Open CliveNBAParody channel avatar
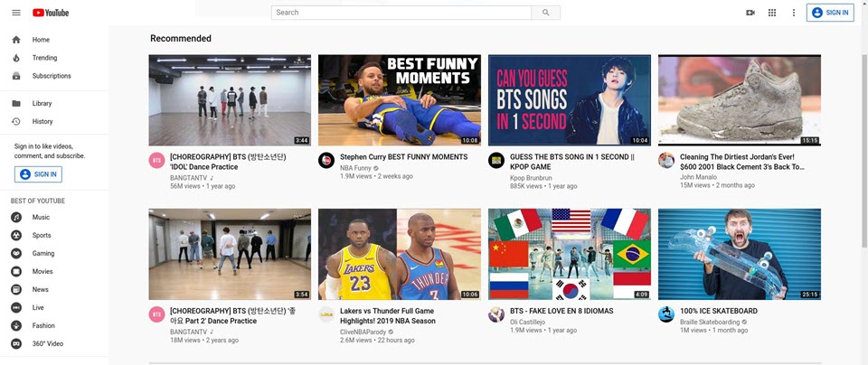The height and width of the screenshot is (365, 868). 326,314
